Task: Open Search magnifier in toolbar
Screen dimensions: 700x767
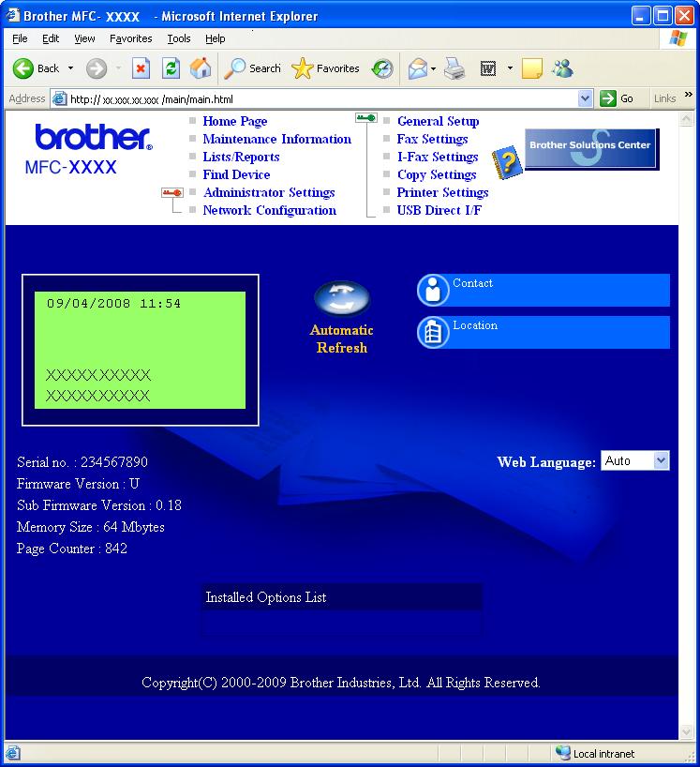Action: (234, 68)
